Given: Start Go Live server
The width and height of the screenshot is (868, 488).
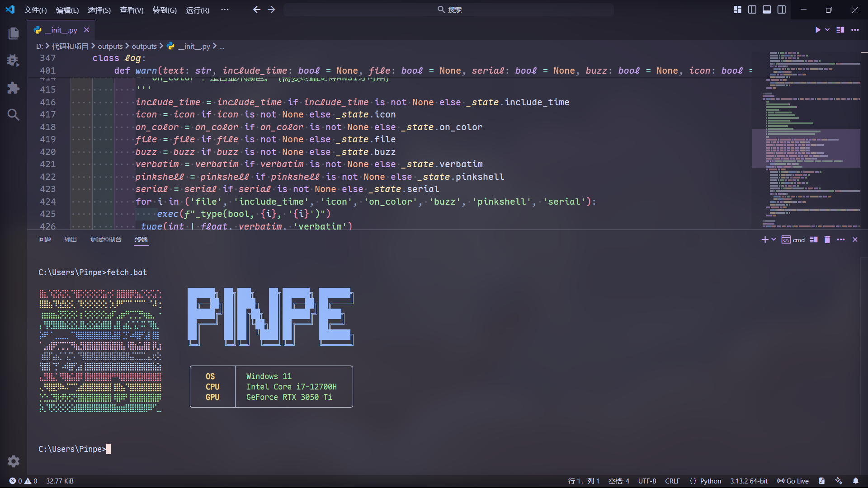Looking at the screenshot, I should 793,481.
